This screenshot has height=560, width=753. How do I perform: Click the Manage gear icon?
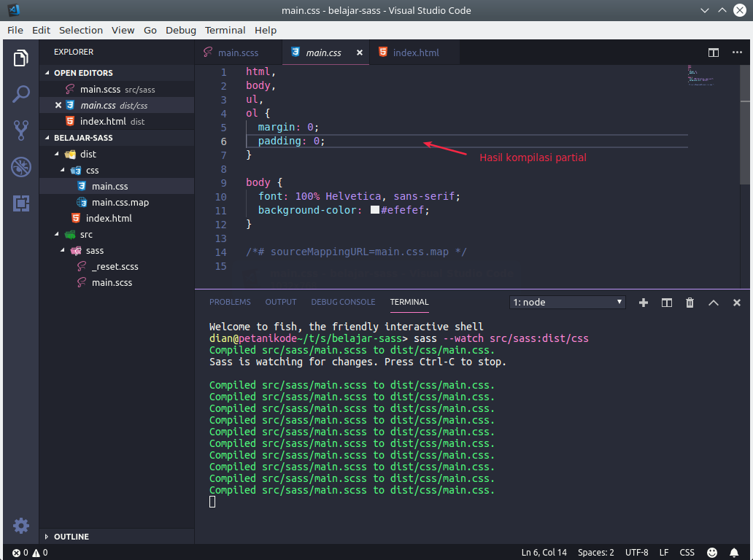[21, 525]
